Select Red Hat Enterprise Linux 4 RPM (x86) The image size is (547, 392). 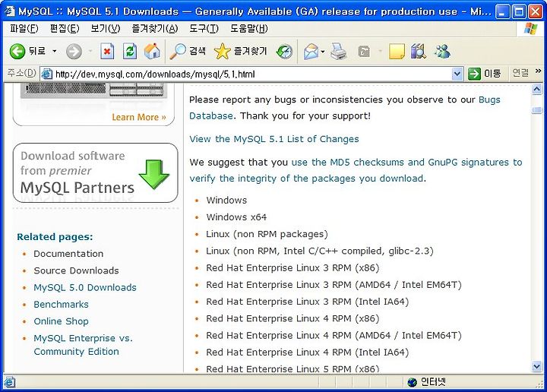click(292, 319)
